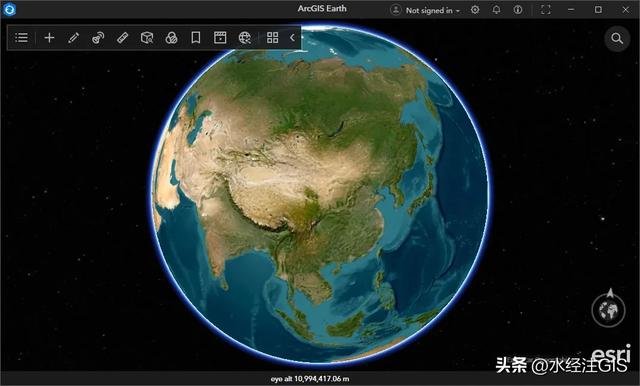Open the table of contents list
The image size is (640, 386).
[x=21, y=38]
